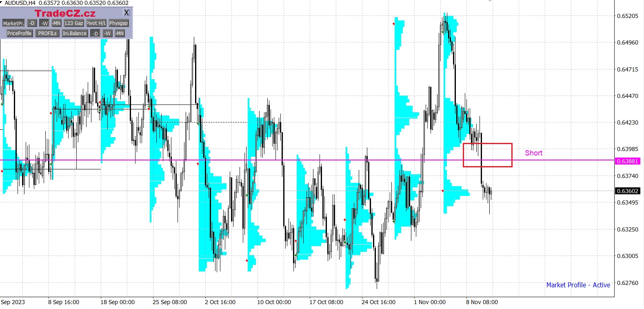Screen dimensions: 644x309
Task: Close the TradeCZ panel with X
Action: 127,13
